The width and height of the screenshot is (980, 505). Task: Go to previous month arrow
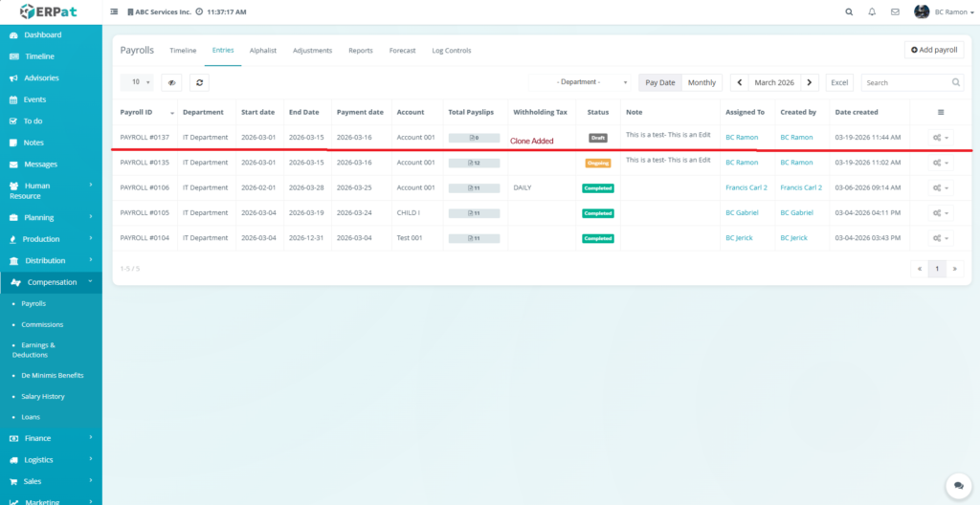tap(739, 83)
